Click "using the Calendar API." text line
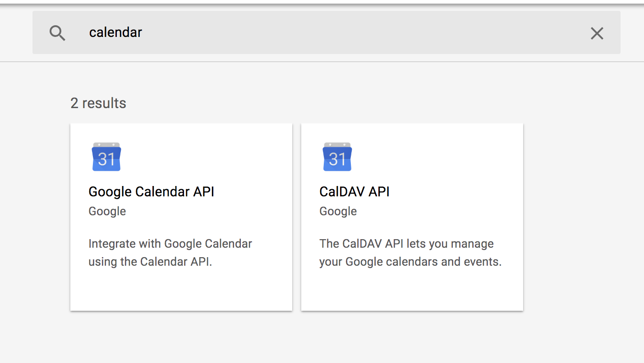Viewport: 644px width, 363px height. coord(150,262)
